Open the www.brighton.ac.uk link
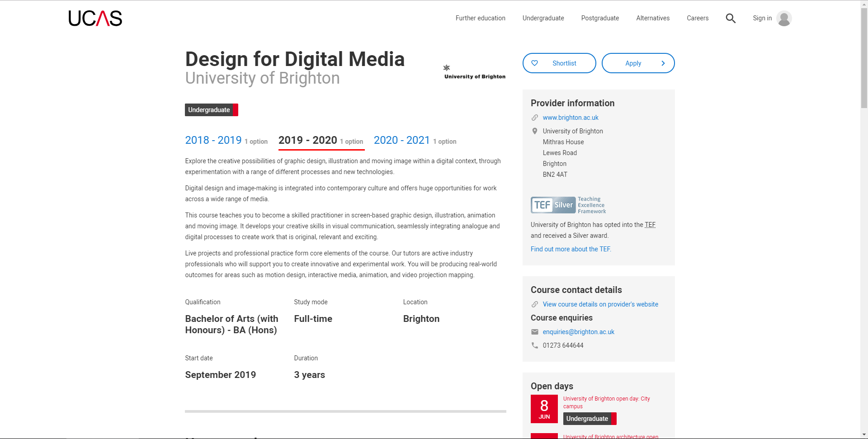 pyautogui.click(x=571, y=118)
